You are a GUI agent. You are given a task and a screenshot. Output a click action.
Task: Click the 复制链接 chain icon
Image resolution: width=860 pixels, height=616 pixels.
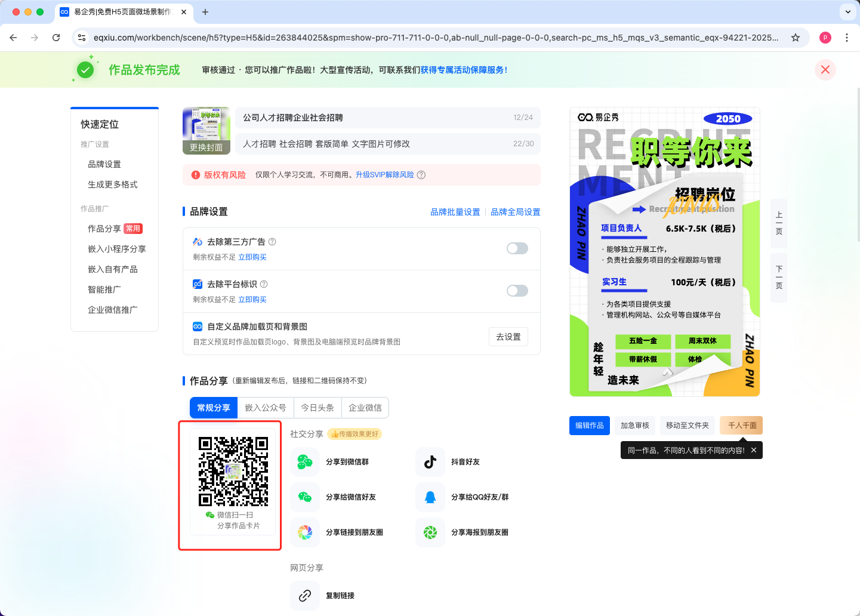(x=305, y=596)
